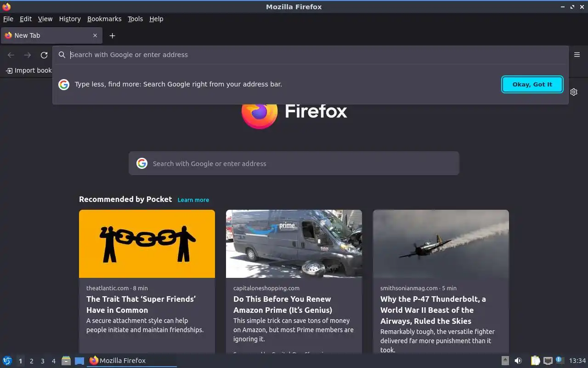Open the View menu
588x368 pixels.
pyautogui.click(x=45, y=19)
